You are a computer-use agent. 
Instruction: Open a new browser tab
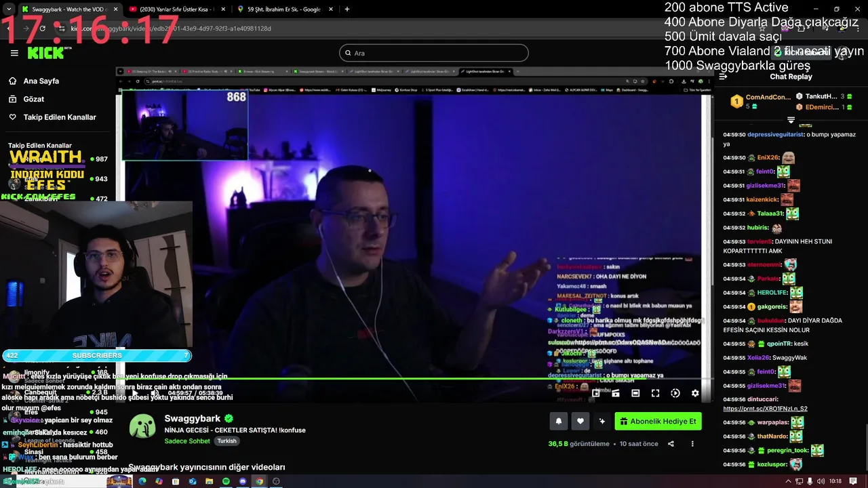click(347, 9)
